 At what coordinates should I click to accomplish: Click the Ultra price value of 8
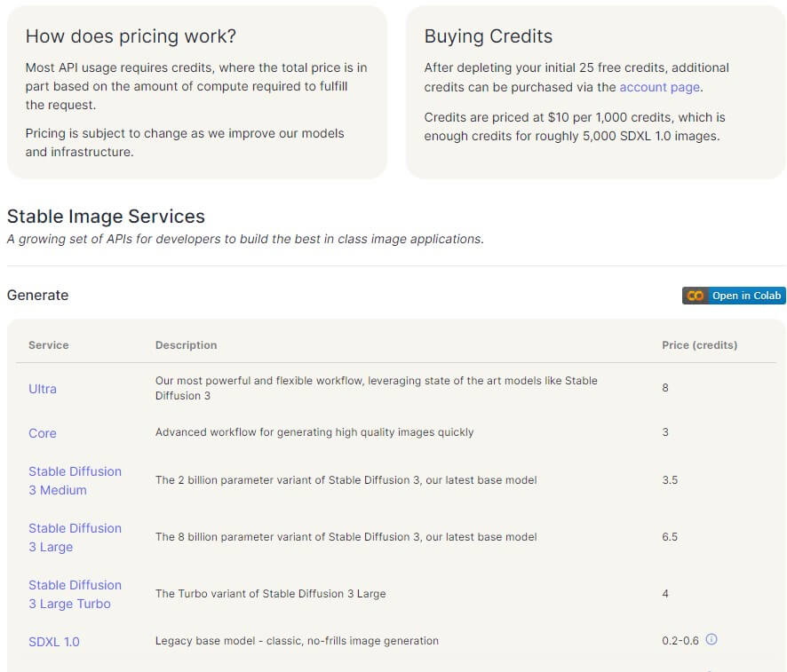[x=665, y=388]
